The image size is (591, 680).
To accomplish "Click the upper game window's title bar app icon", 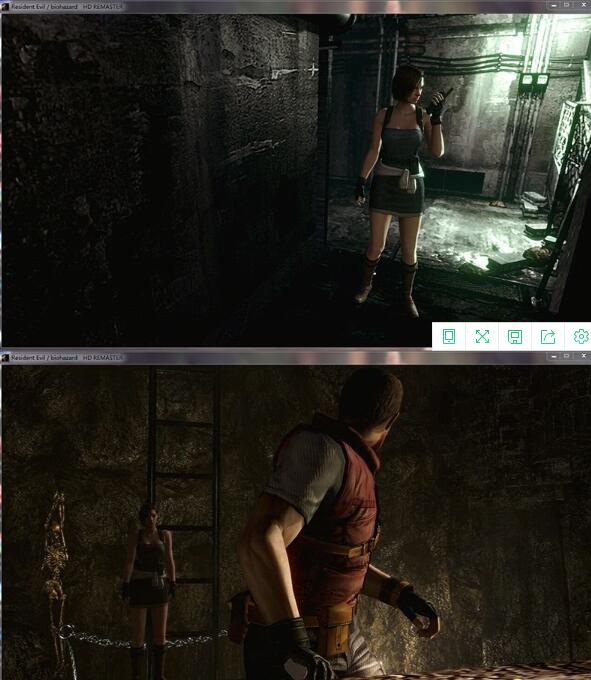I will [x=5, y=7].
